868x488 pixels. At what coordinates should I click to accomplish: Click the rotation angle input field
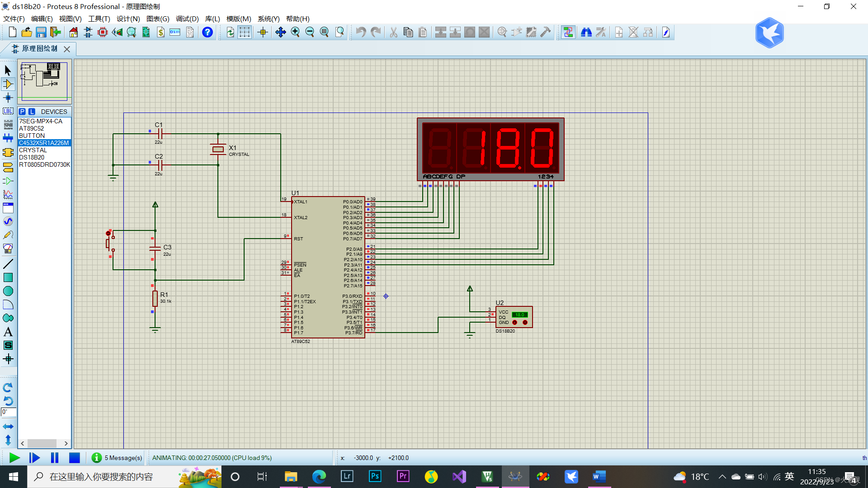(9, 412)
